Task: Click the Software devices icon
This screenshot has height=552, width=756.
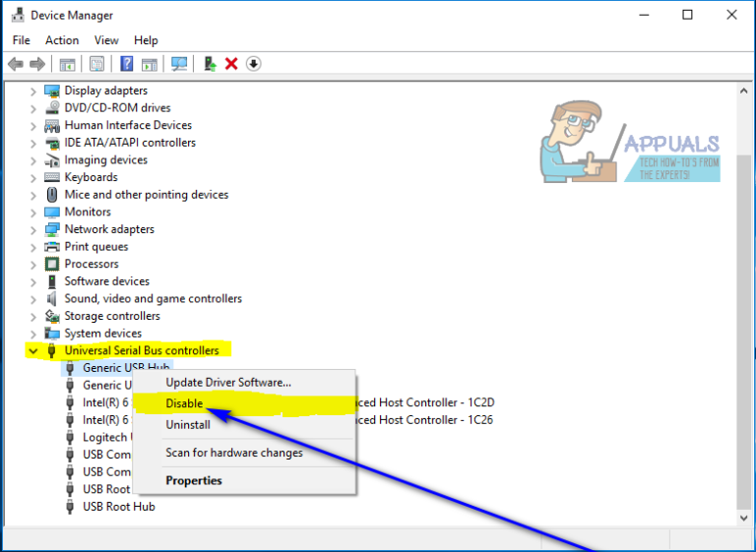Action: pos(52,281)
